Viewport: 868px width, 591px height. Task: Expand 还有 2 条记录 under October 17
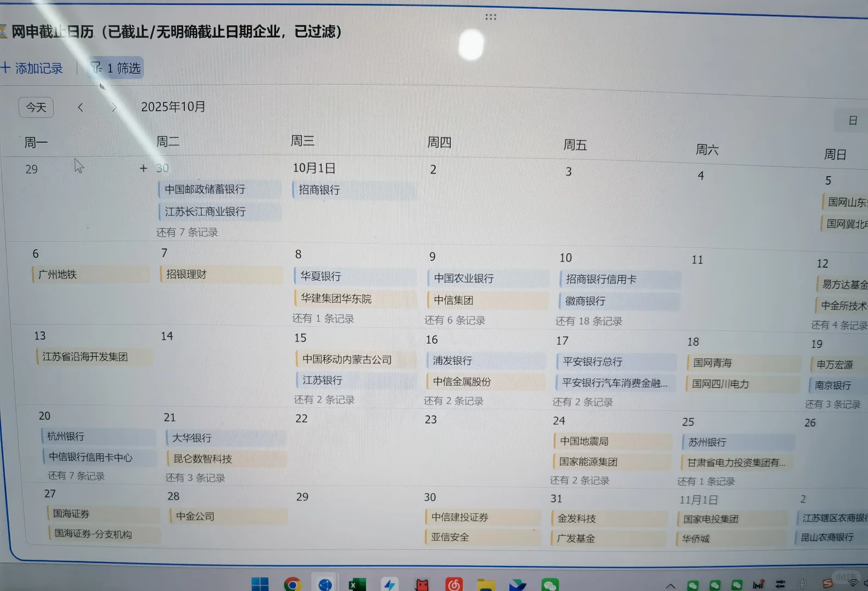[x=582, y=402]
